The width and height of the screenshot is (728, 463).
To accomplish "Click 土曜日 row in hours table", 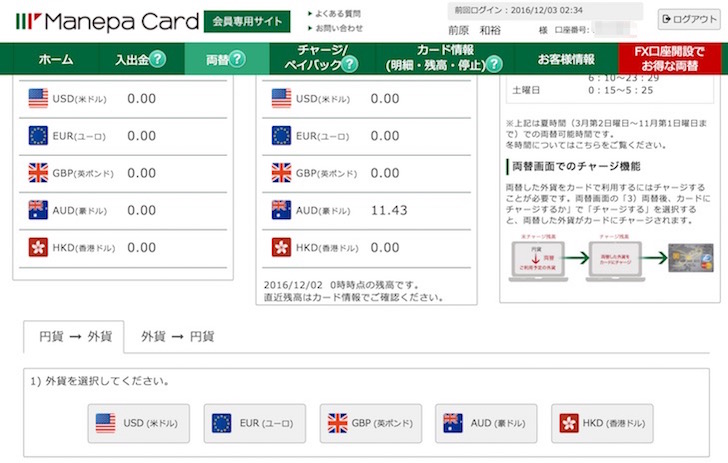I will [609, 90].
